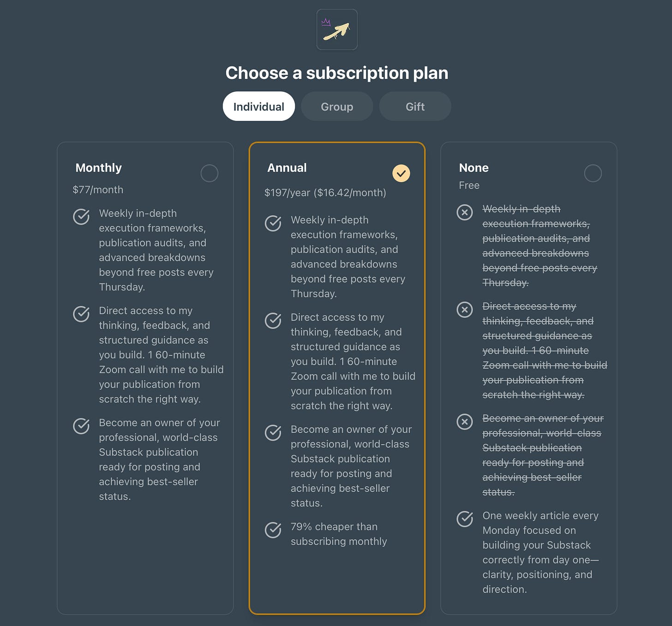Click Monthly plan's weekly frameworks checkmark icon
Image resolution: width=672 pixels, height=626 pixels.
tap(81, 216)
